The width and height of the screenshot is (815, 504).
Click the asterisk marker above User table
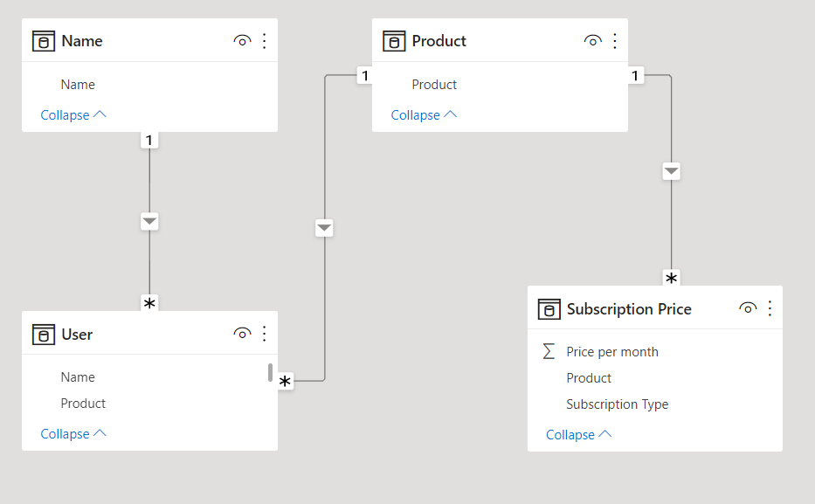[x=149, y=303]
